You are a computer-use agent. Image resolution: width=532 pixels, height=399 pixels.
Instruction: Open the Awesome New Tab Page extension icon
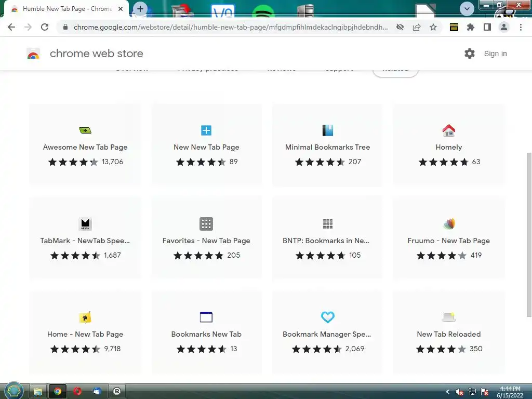pos(85,130)
